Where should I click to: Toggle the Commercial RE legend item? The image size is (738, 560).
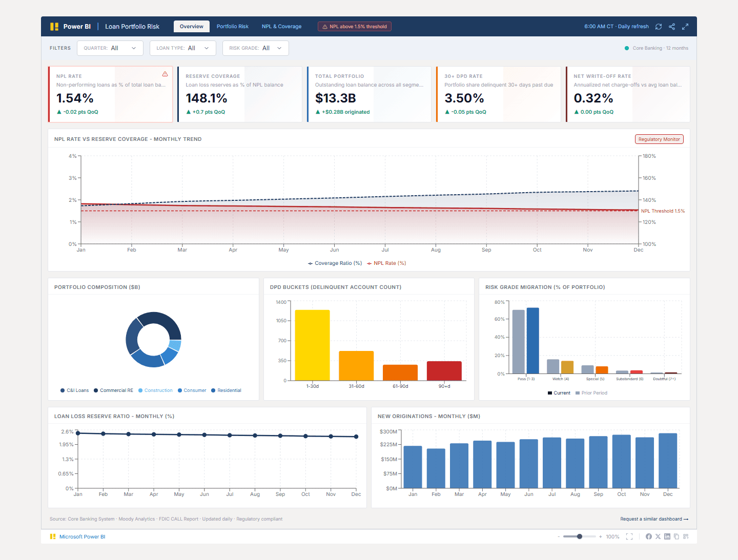[113, 390]
